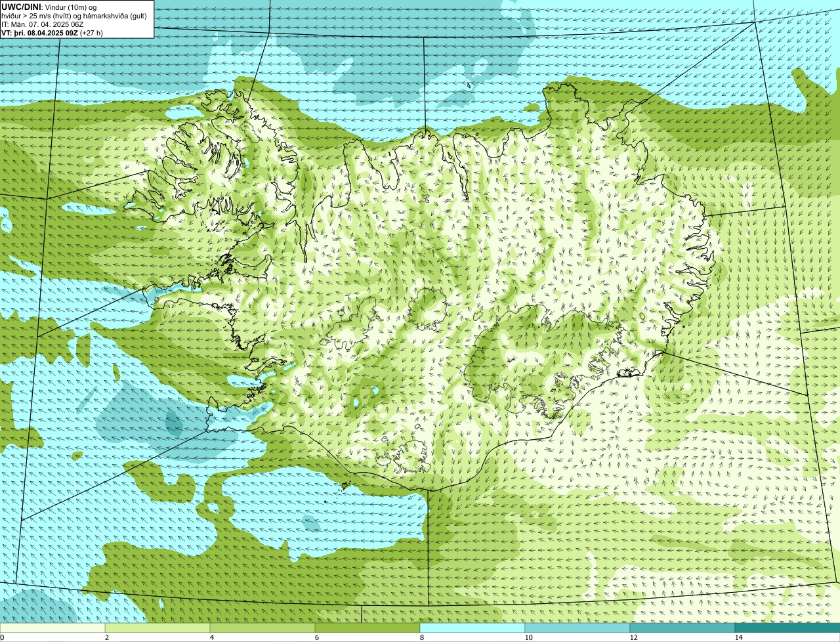The image size is (840, 642).
Task: Click the '6' label under the colorbar
Action: pyautogui.click(x=316, y=637)
